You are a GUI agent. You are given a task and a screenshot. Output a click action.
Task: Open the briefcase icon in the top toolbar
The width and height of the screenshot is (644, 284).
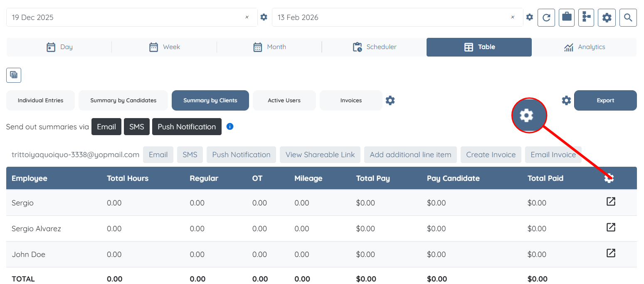tap(566, 17)
